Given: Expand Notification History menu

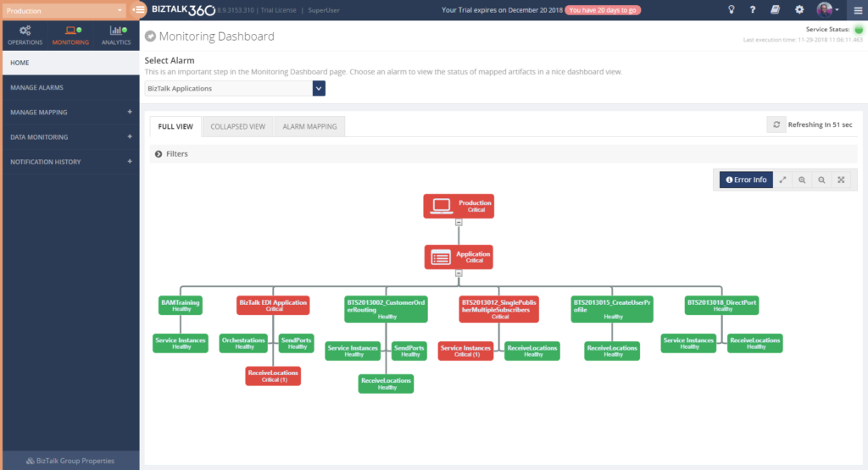Looking at the screenshot, I should [130, 162].
